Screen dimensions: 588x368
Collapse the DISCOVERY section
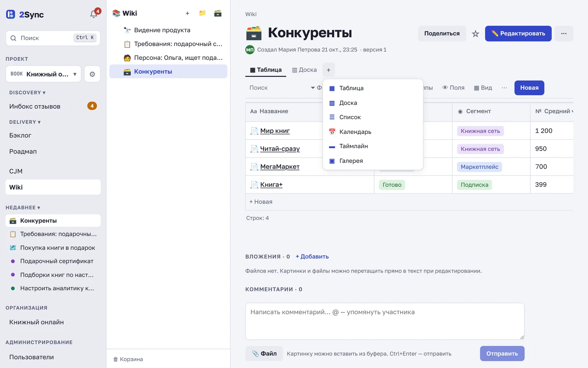[27, 93]
